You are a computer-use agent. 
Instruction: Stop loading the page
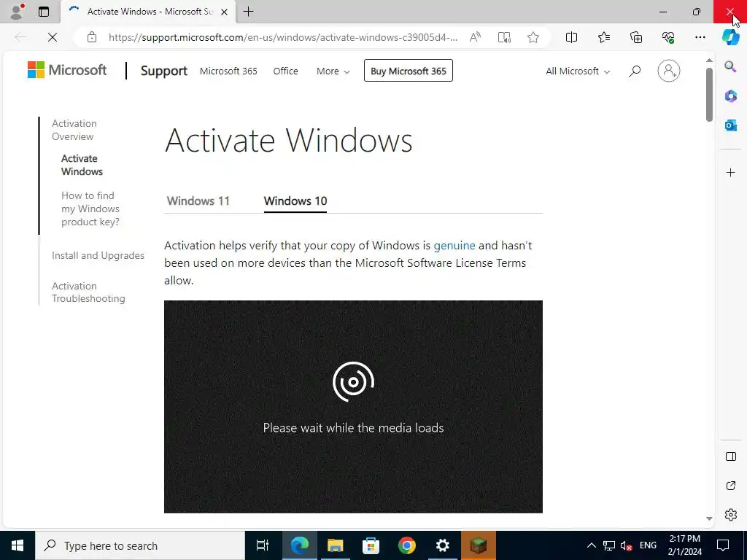[53, 37]
